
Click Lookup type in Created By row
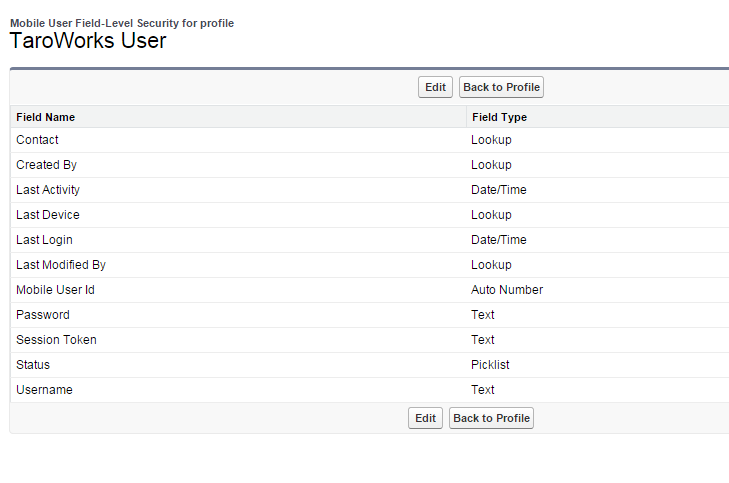[x=491, y=165]
